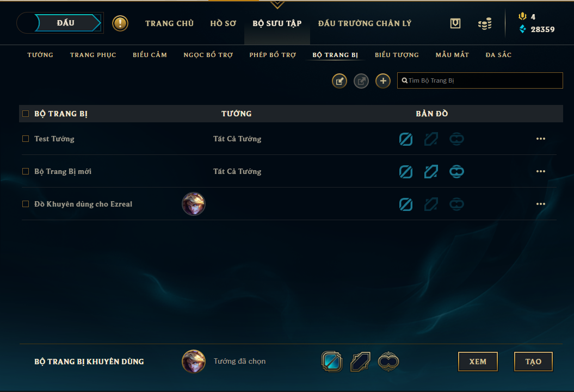This screenshot has width=574, height=392.
Task: Open the loot inventory icon
Action: tap(455, 23)
